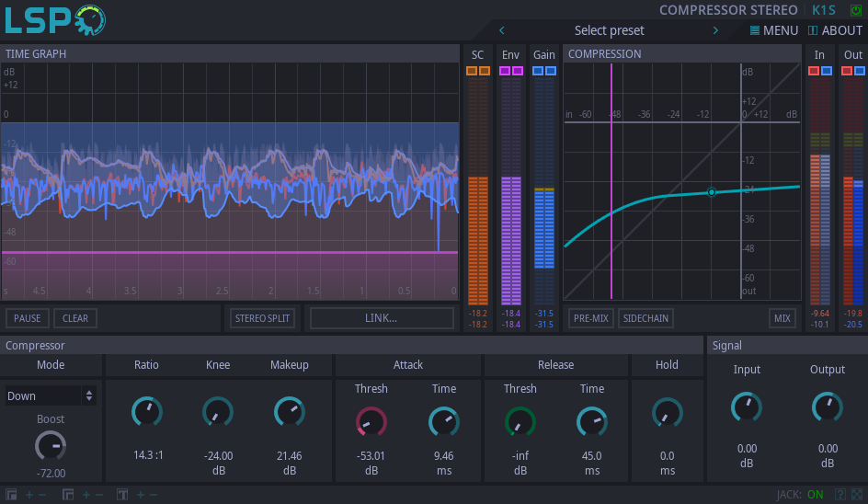Screen dimensions: 868x504
Task: Toggle the plugin power bypass icon
Action: point(856,10)
